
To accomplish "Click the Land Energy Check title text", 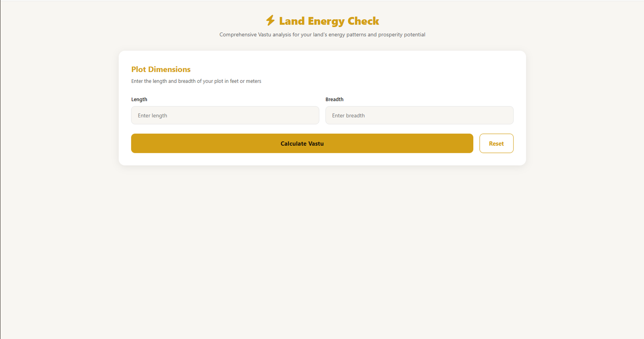I will coord(329,21).
